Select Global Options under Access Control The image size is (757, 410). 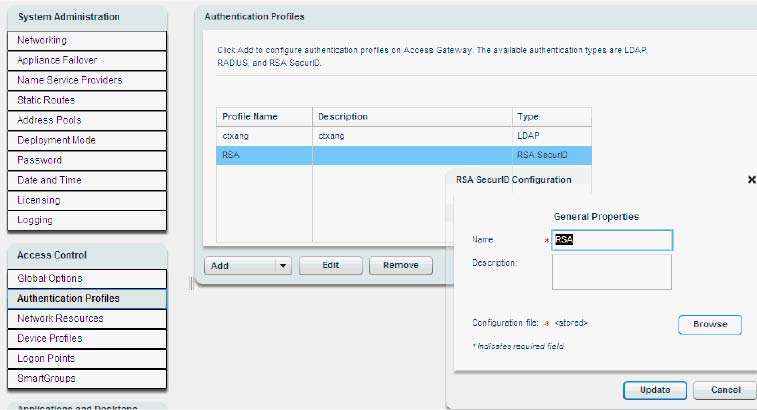(87, 279)
